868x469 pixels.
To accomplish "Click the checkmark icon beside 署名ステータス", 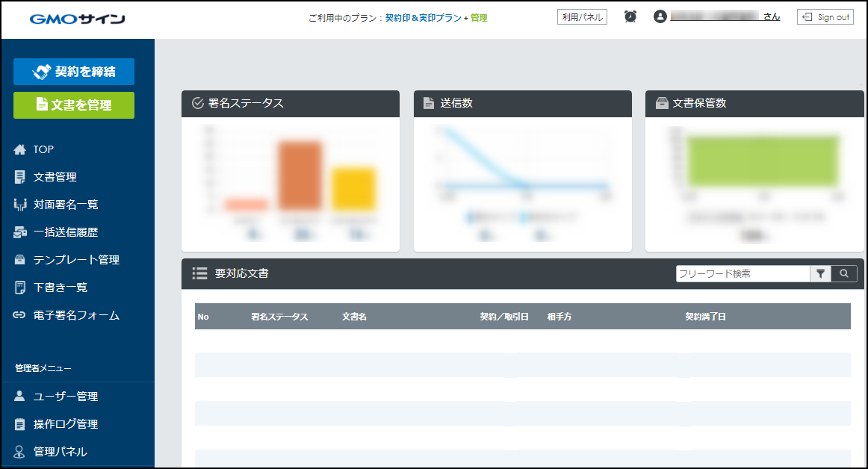I will point(198,103).
